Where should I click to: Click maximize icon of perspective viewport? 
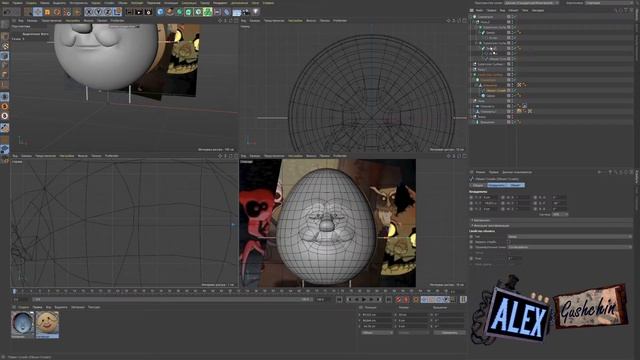click(x=236, y=20)
